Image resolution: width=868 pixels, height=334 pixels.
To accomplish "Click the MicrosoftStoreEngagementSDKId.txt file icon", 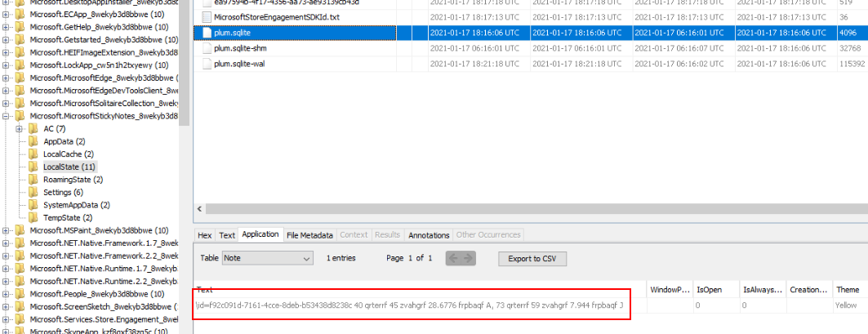I will pyautogui.click(x=207, y=17).
